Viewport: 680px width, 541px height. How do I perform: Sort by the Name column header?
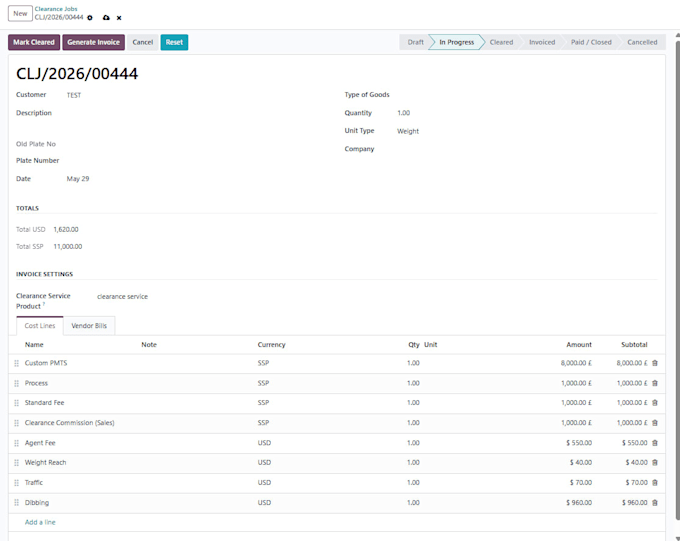(x=34, y=345)
